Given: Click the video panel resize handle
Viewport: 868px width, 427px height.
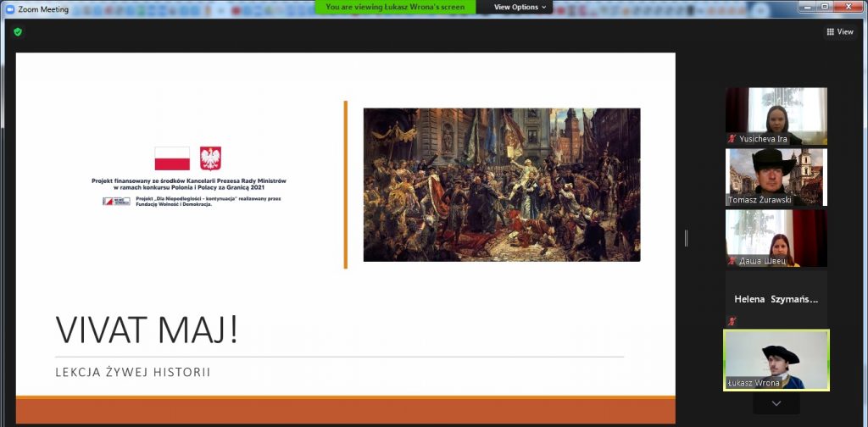Looking at the screenshot, I should tap(686, 239).
